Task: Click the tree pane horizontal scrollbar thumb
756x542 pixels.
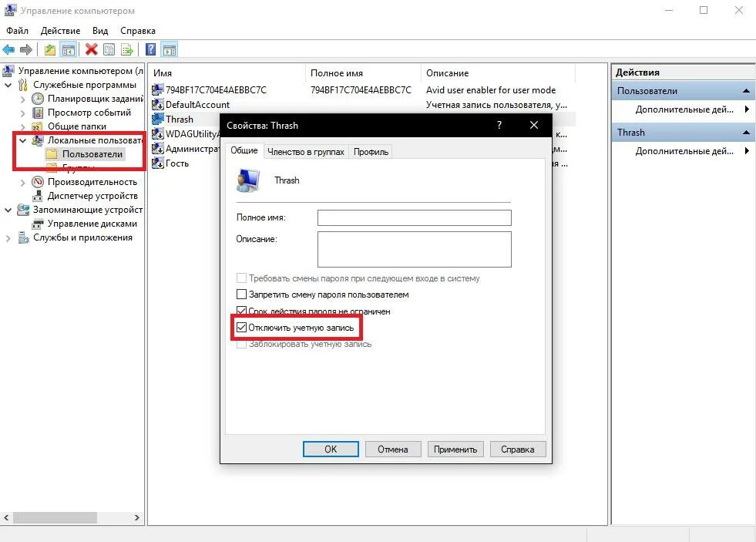Action: pyautogui.click(x=55, y=517)
